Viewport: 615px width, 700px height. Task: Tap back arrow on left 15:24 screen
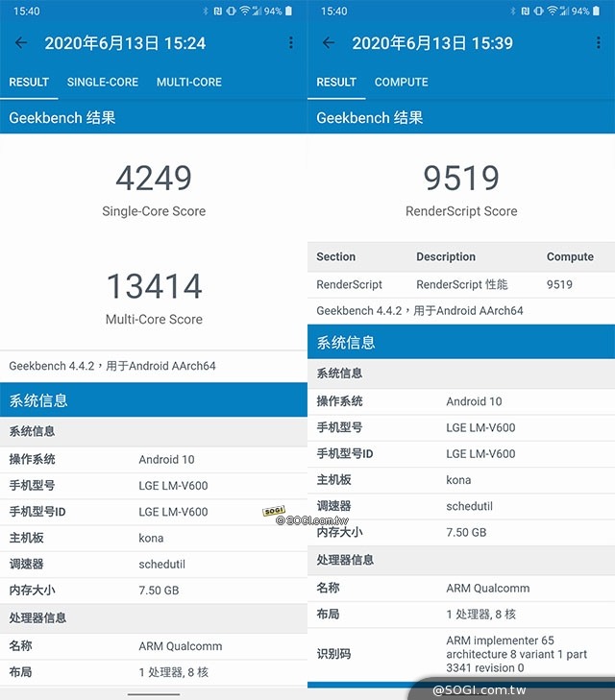21,43
